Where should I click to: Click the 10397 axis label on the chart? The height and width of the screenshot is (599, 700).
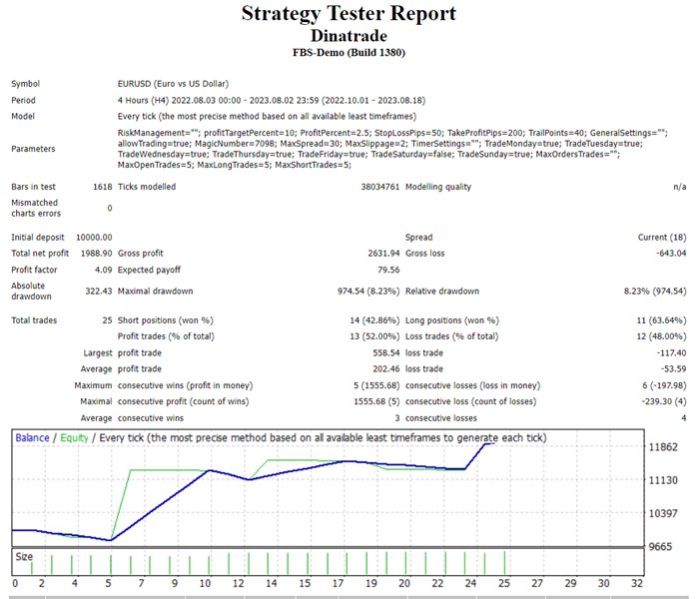[x=663, y=513]
